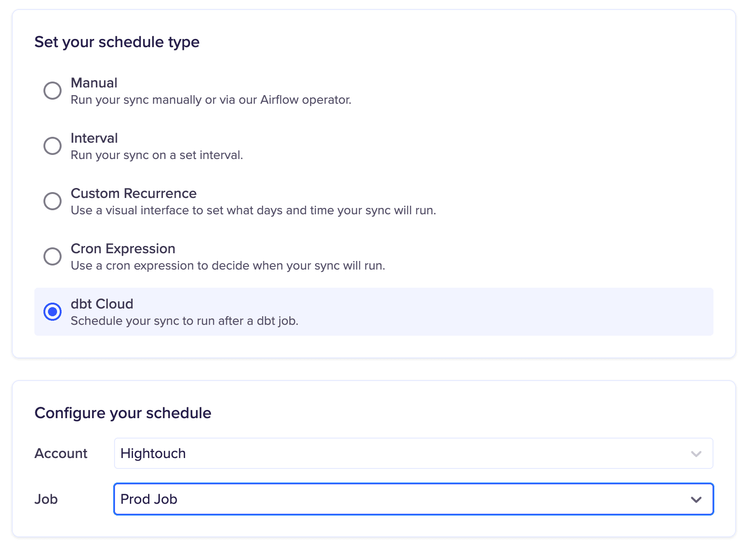Choose the Custom Recurrence radio circle

click(x=53, y=201)
